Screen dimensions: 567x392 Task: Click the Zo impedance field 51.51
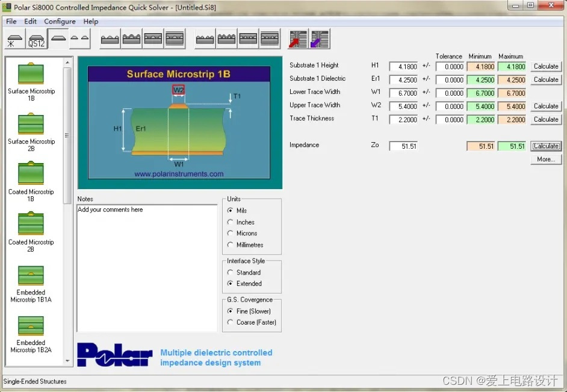[403, 146]
